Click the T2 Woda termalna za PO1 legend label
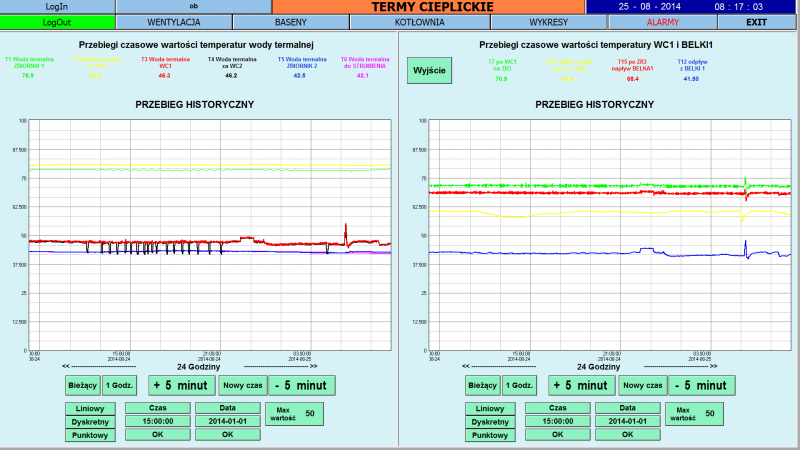Viewport: 800px width, 450px height. click(x=97, y=63)
